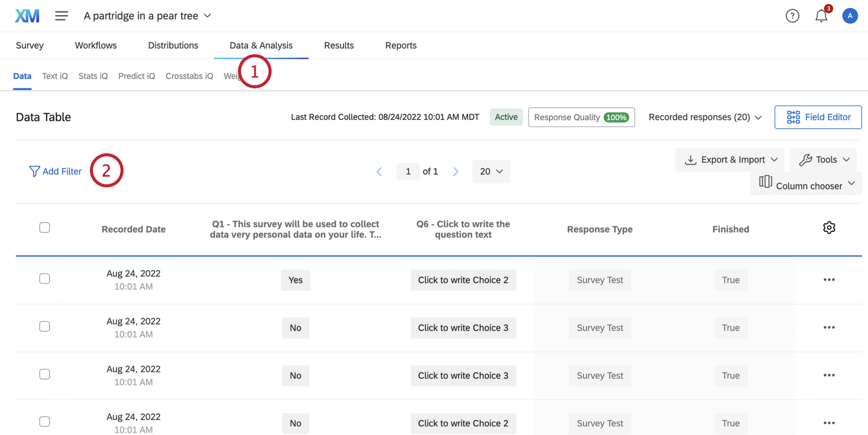Open the hamburger navigation menu
Screen dimensions: 868x435
pyautogui.click(x=62, y=16)
